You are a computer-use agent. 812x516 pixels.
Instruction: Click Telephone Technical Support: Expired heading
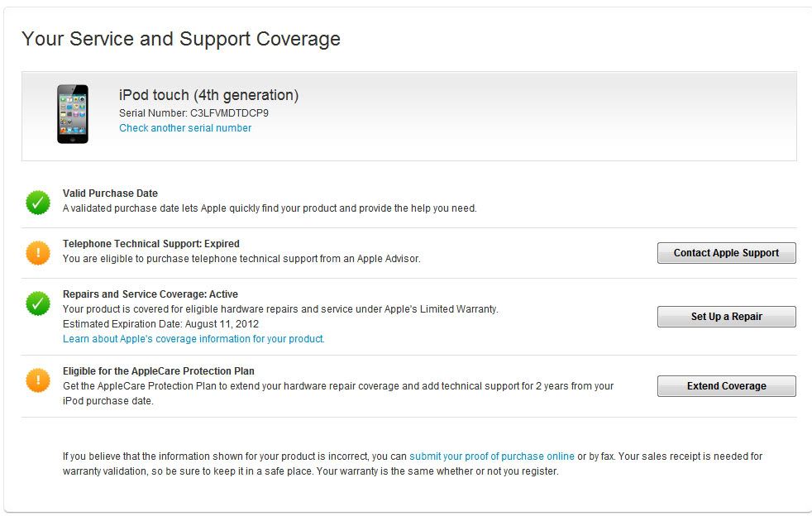(151, 243)
